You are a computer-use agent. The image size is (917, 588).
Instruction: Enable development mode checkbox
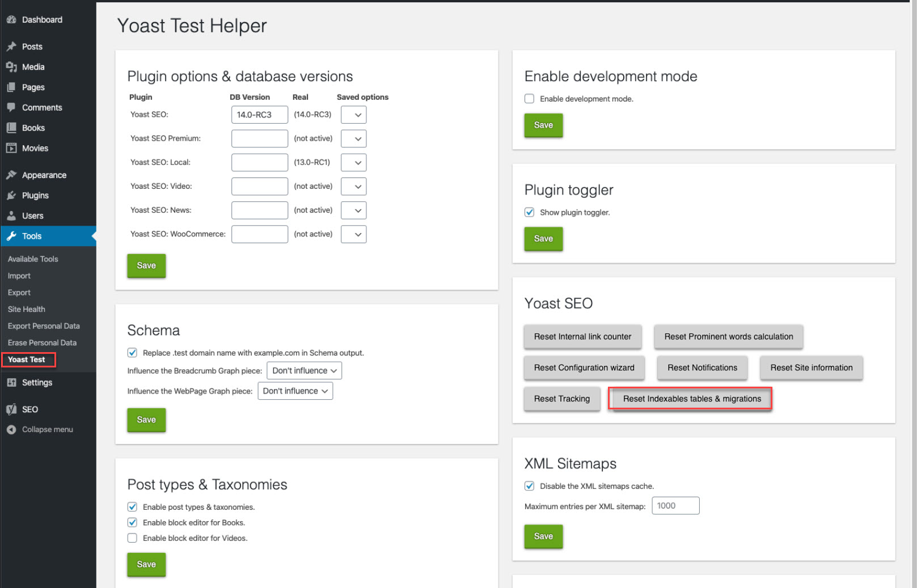pyautogui.click(x=529, y=99)
